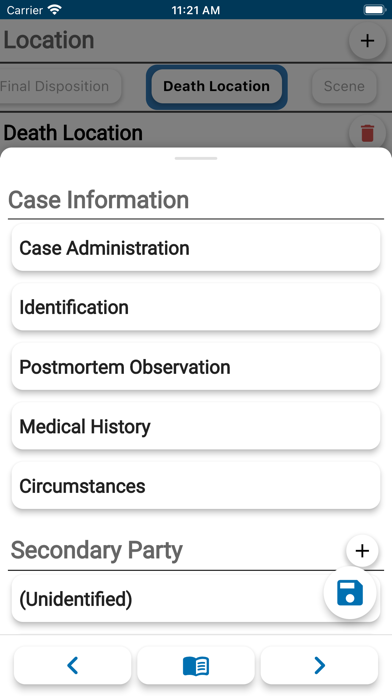The width and height of the screenshot is (392, 696).
Task: Tap the bottom sheet drag handle
Action: click(196, 158)
